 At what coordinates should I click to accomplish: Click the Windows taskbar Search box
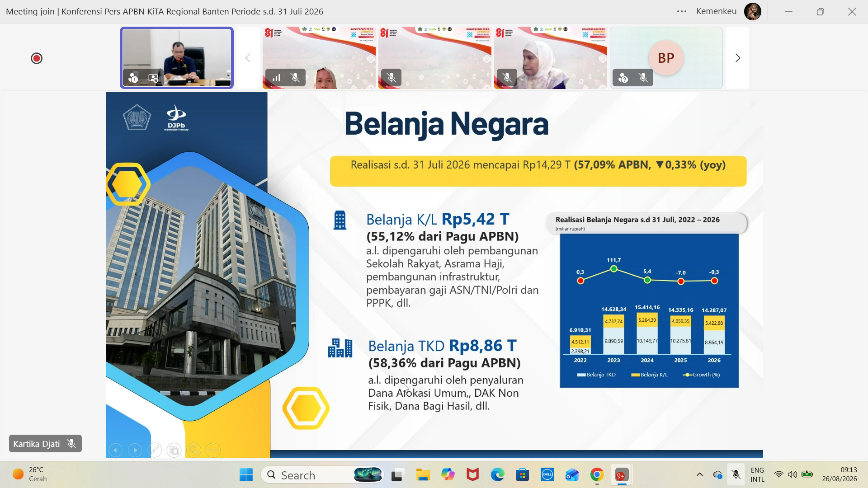(x=322, y=475)
